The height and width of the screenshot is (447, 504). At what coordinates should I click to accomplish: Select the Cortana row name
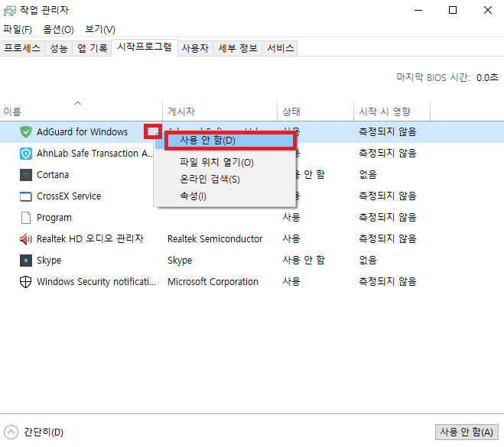[x=53, y=175]
